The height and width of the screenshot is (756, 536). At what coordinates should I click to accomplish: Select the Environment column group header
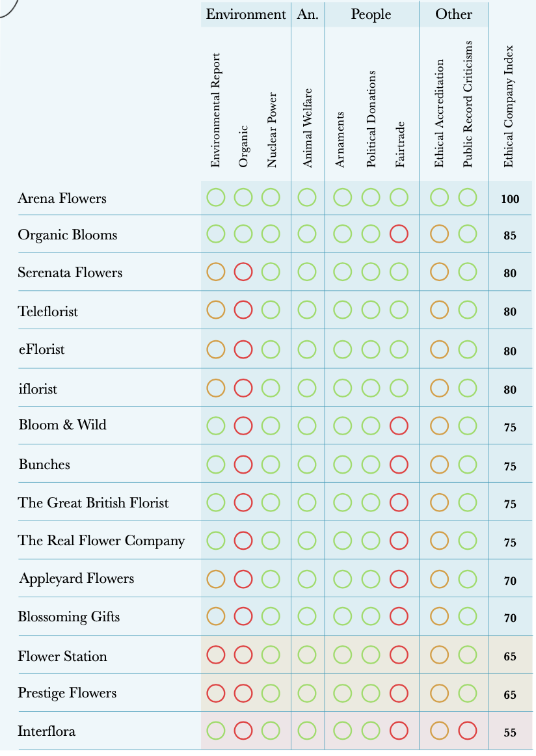246,14
